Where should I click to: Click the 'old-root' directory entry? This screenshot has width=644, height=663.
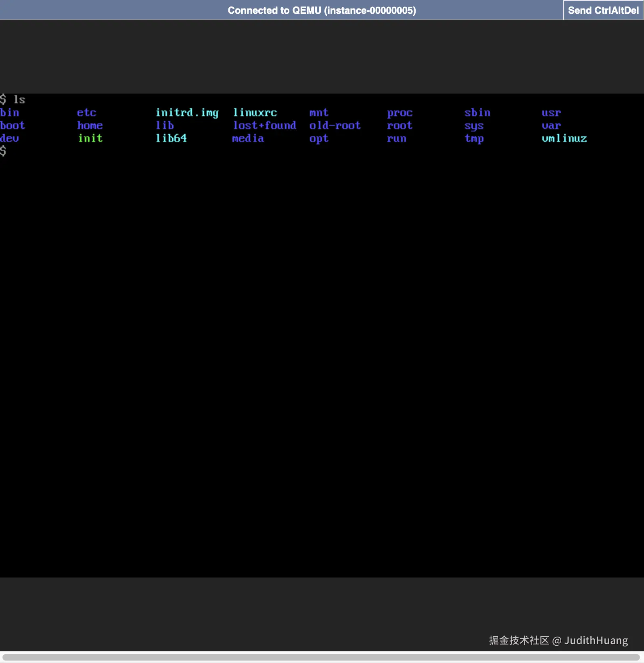click(x=335, y=125)
